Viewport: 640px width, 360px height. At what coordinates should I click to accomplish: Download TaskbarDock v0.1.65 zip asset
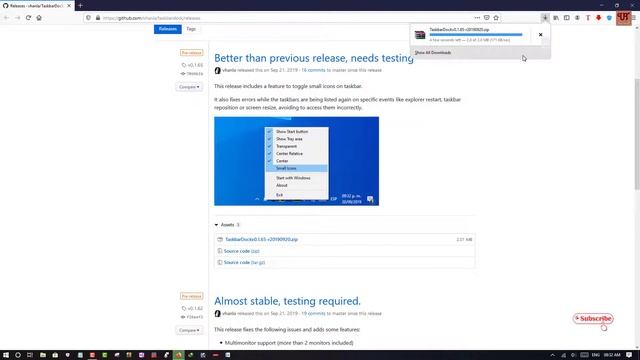tap(262, 240)
